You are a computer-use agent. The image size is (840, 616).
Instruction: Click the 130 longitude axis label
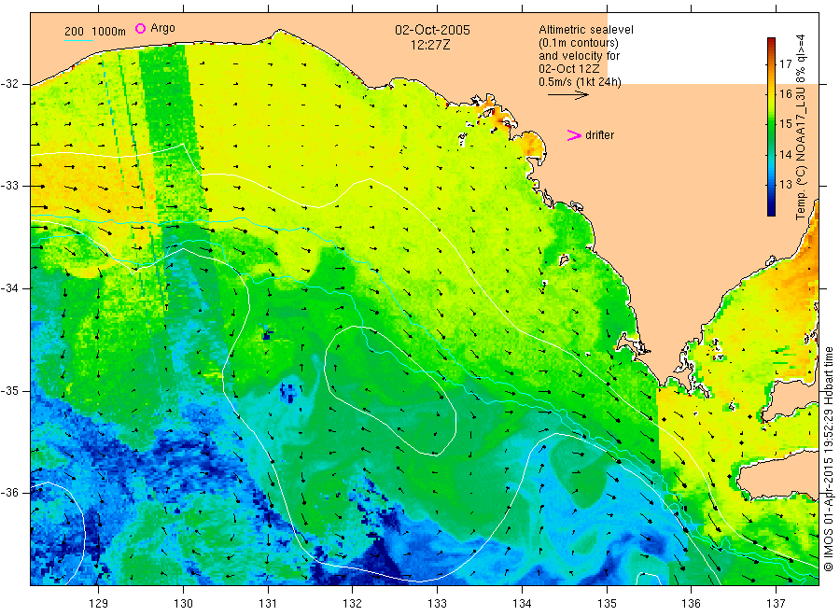(183, 604)
